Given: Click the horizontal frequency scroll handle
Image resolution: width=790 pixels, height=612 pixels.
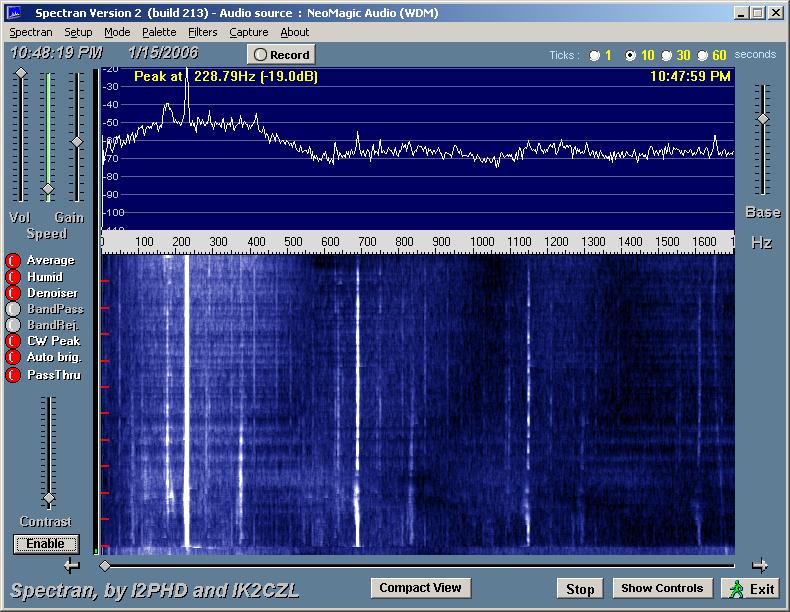Looking at the screenshot, I should pos(105,566).
